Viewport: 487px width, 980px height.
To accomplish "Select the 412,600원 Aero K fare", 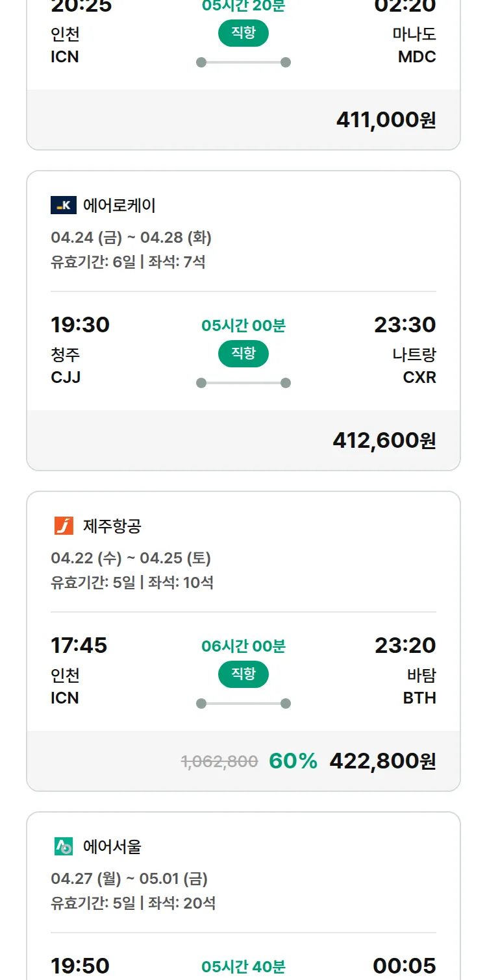I will (384, 441).
